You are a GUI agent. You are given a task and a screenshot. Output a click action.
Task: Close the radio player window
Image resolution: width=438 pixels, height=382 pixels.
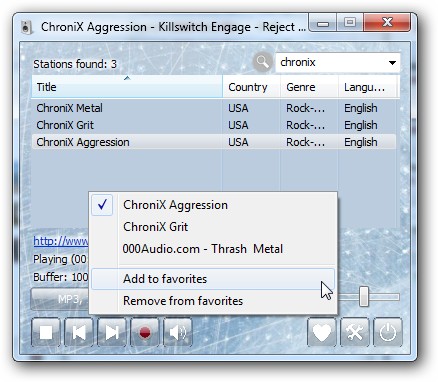coord(387,23)
